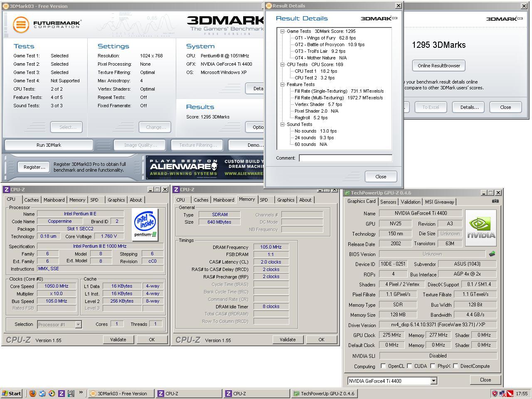Click the GPU-Z title bar icon
Screen dimensions: 532x399
pyautogui.click(x=347, y=193)
